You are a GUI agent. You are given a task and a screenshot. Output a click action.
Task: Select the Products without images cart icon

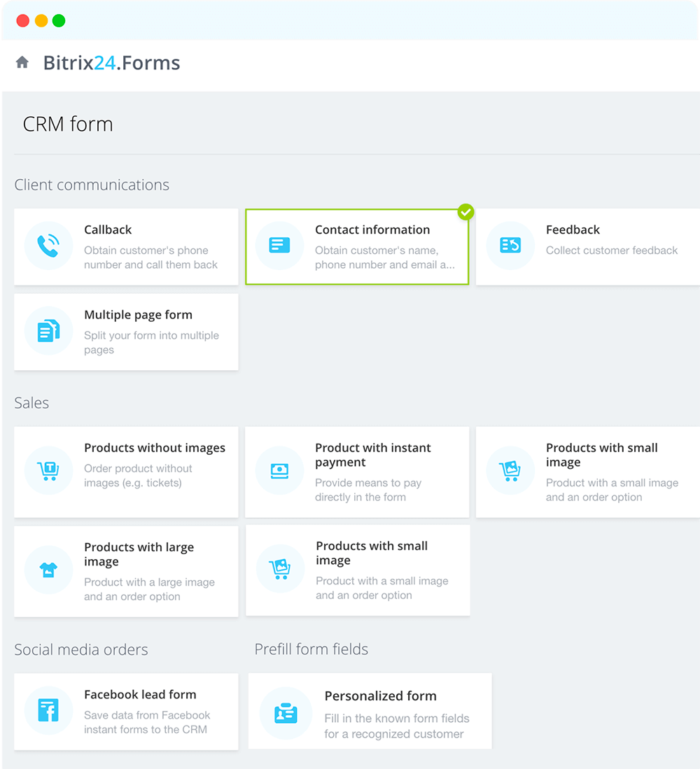48,471
